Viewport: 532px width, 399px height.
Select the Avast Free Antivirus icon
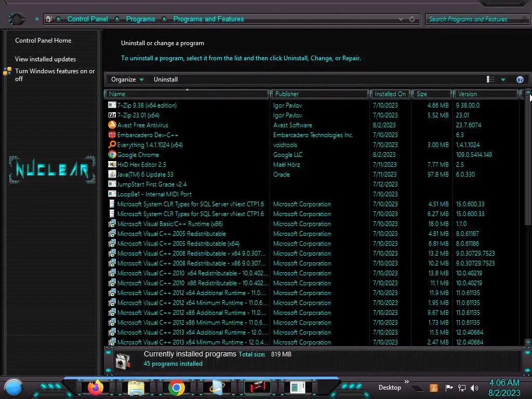[x=112, y=125]
